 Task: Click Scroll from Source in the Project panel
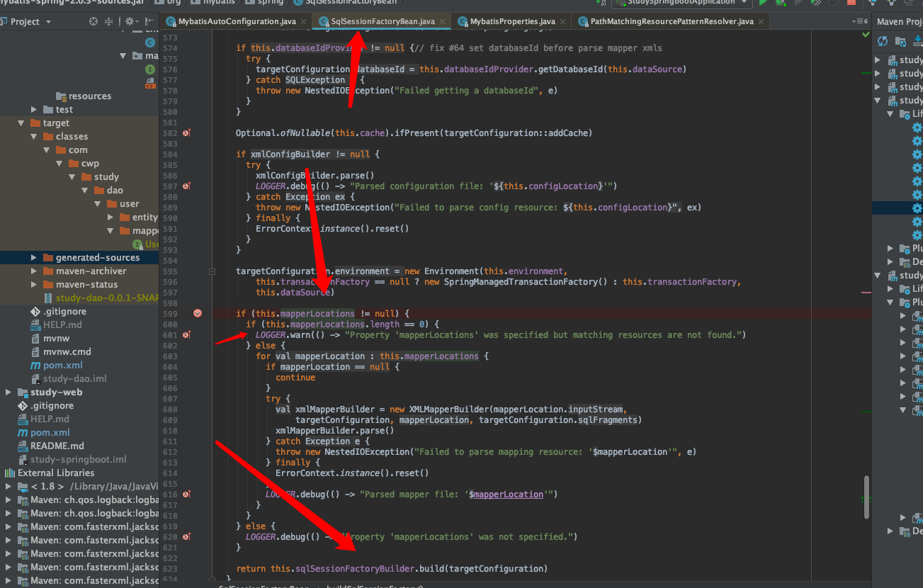[93, 22]
